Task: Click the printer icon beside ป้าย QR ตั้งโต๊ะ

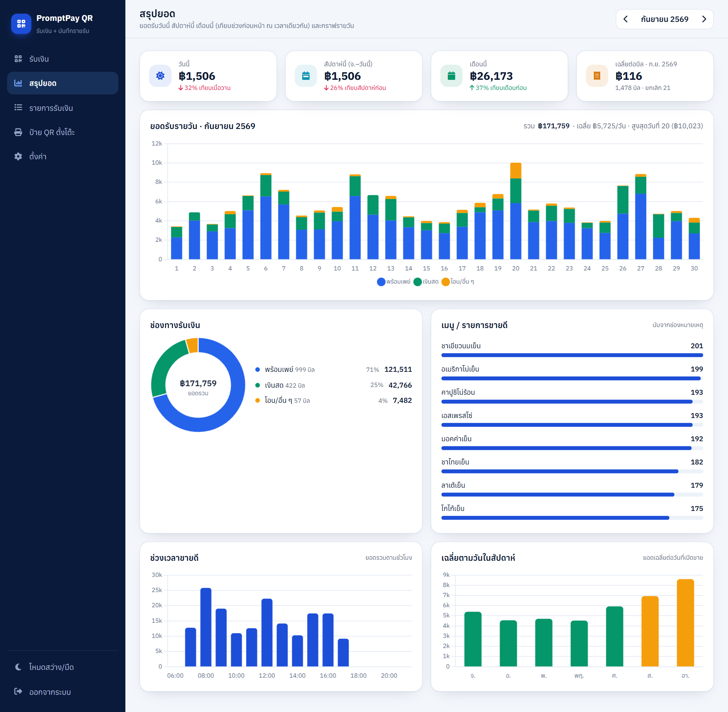Action: coord(18,132)
